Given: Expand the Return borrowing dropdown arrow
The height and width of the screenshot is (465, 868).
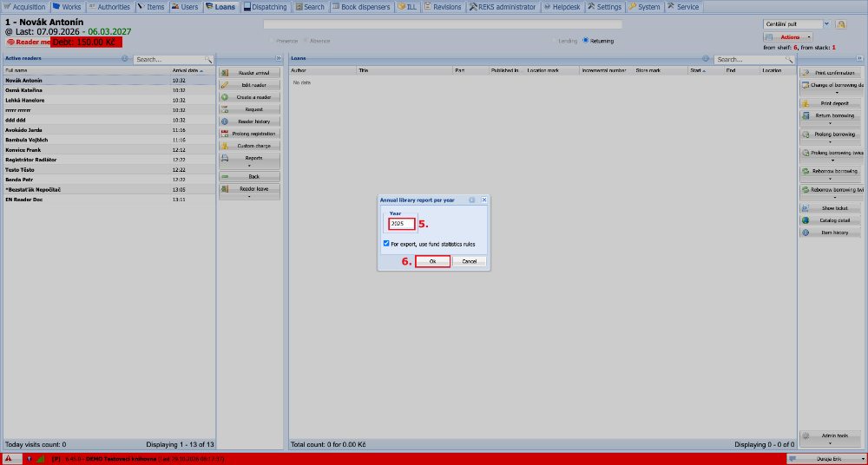Looking at the screenshot, I should tap(830, 123).
